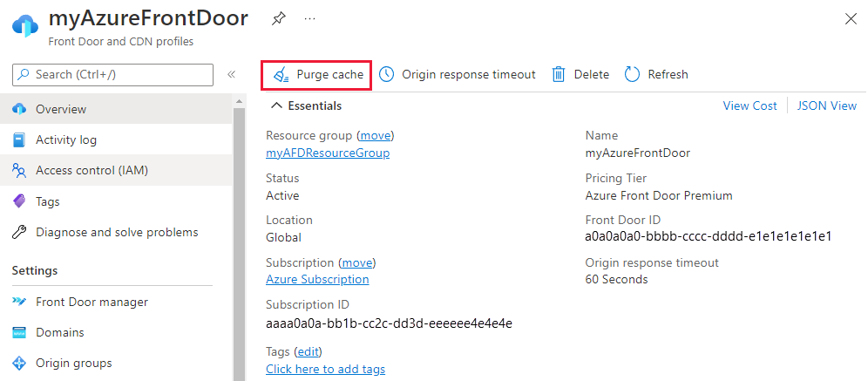
Task: Open the more options ellipsis menu
Action: (x=309, y=17)
